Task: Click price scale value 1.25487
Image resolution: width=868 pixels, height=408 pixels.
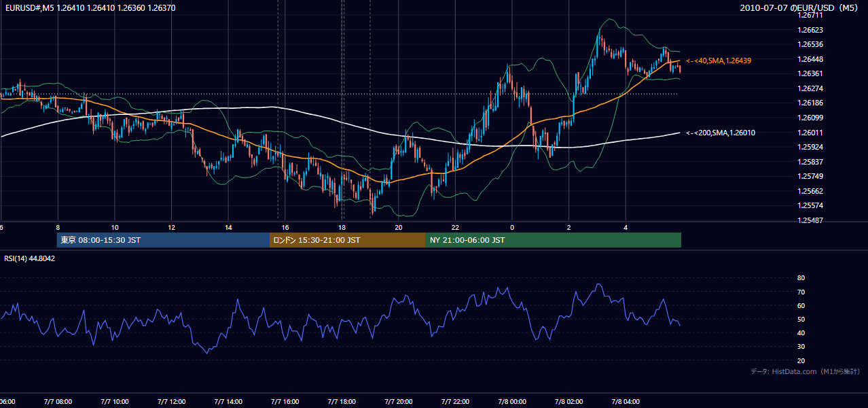Action: (810, 220)
